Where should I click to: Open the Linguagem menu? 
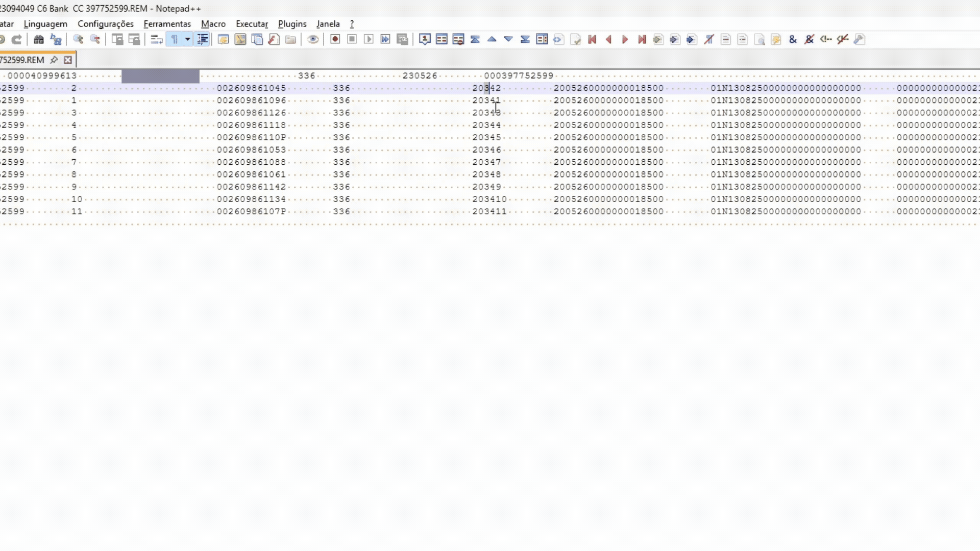45,24
